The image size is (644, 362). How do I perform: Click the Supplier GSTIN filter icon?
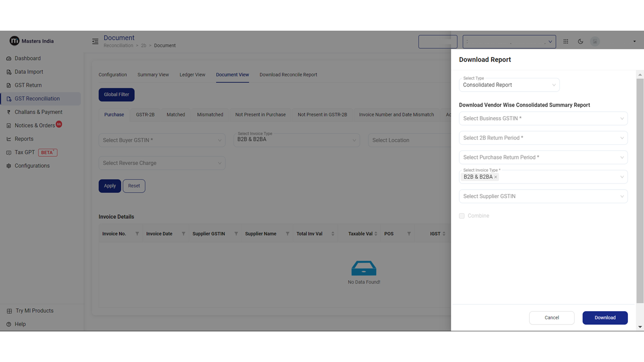tap(236, 234)
